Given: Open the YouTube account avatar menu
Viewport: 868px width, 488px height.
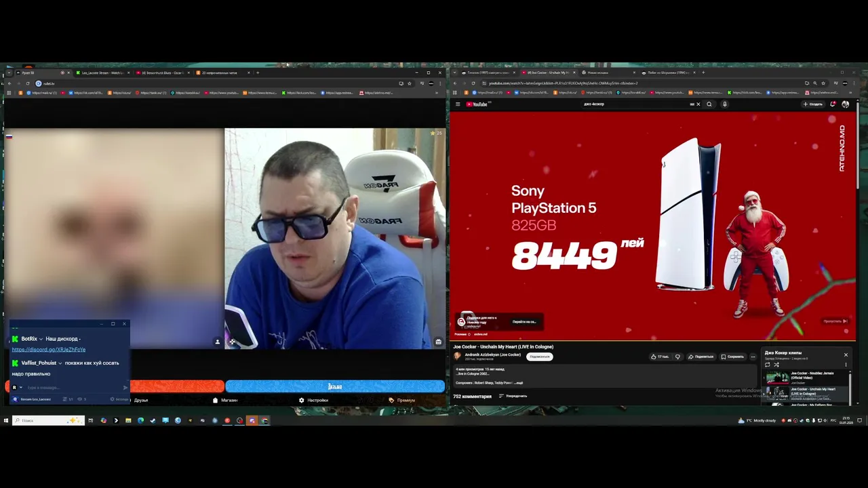Looking at the screenshot, I should pos(845,104).
